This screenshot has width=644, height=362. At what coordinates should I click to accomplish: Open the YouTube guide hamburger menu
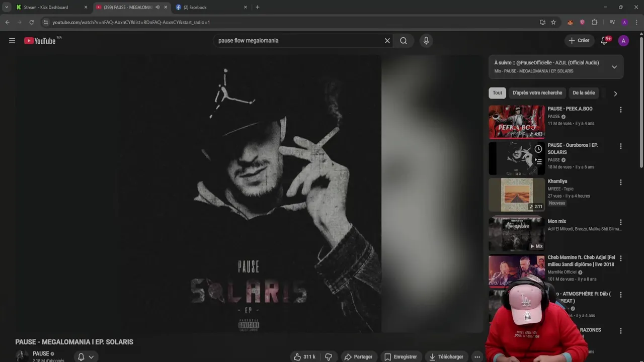pyautogui.click(x=12, y=41)
